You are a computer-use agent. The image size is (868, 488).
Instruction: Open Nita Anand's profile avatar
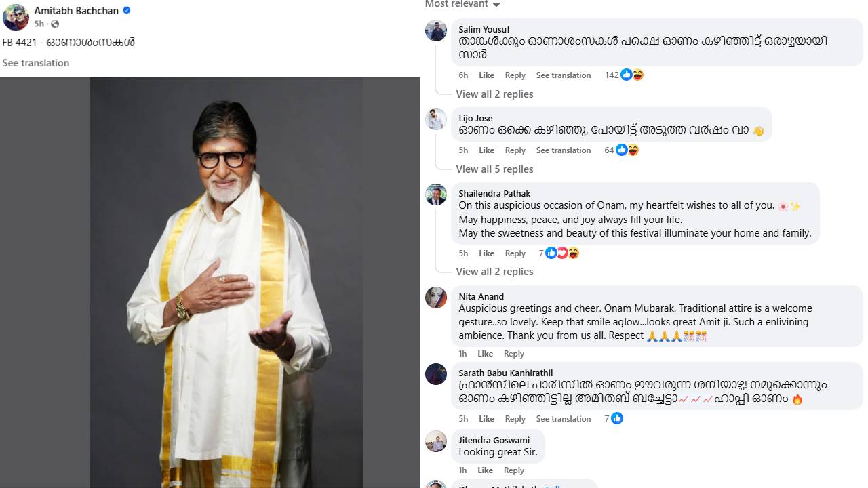(436, 298)
